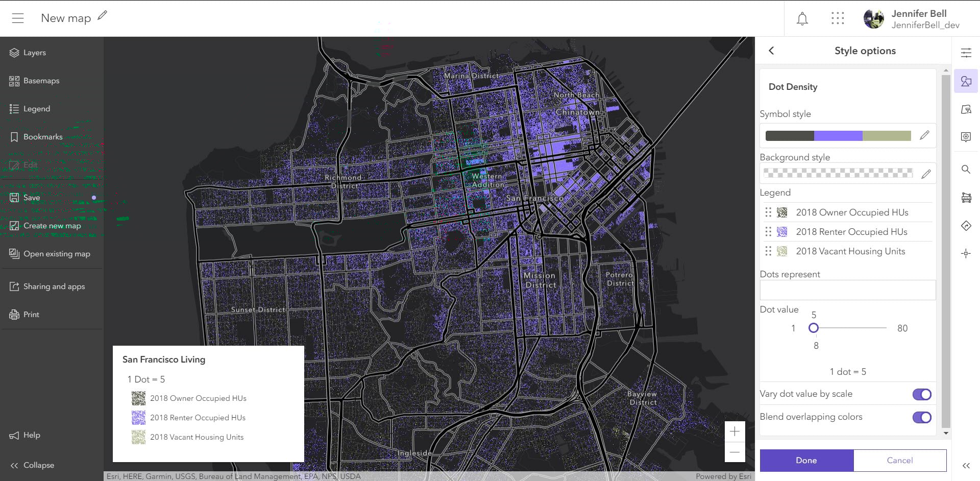Open the app launcher grid

point(838,18)
